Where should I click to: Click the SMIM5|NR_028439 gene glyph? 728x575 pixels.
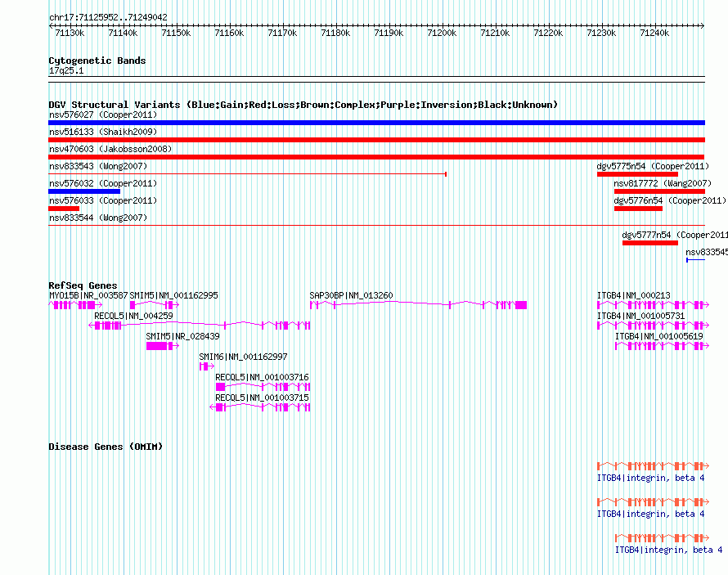[x=163, y=346]
